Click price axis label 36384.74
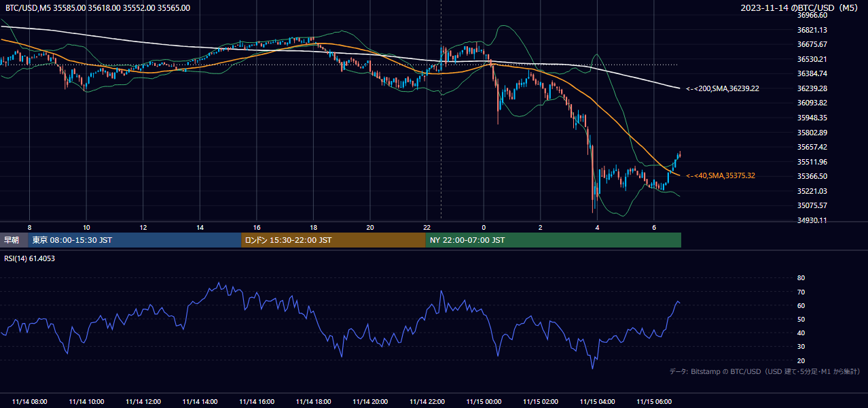868x408 pixels. (x=812, y=73)
